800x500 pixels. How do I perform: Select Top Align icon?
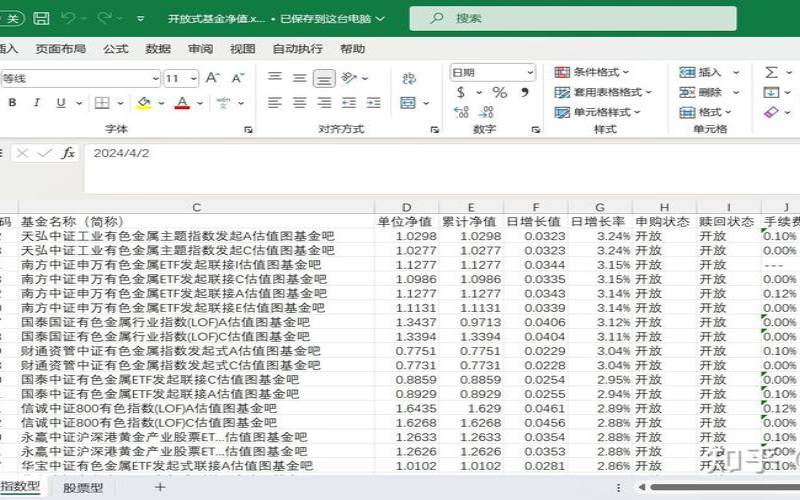(x=275, y=78)
